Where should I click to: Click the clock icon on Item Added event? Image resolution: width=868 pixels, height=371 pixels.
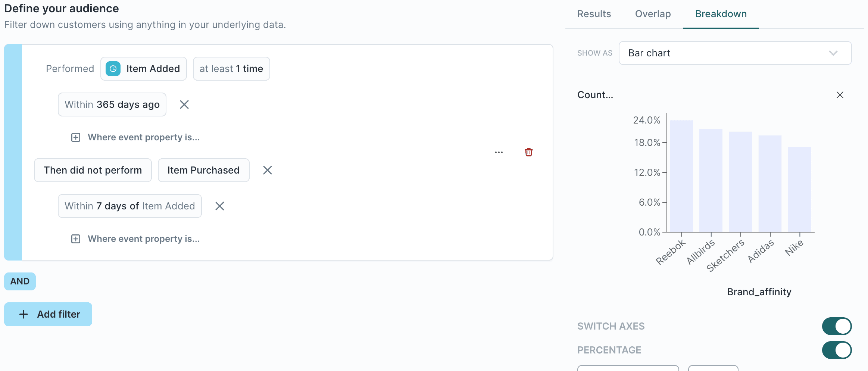point(113,68)
